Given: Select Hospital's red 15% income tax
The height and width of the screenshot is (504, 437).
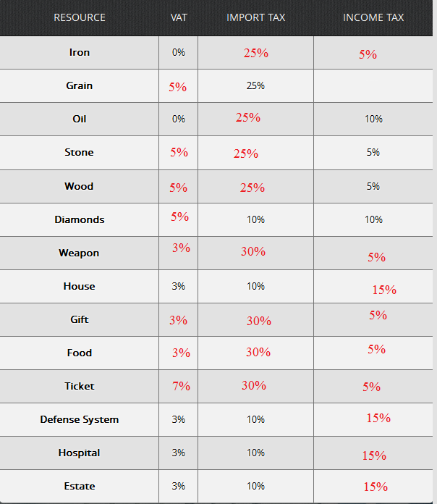Looking at the screenshot, I should 374,455.
